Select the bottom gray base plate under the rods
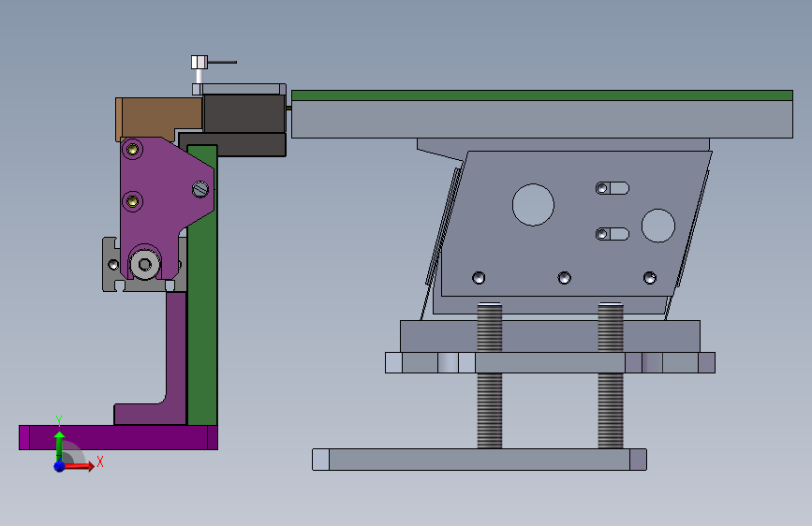Image resolution: width=812 pixels, height=526 pixels. click(479, 460)
